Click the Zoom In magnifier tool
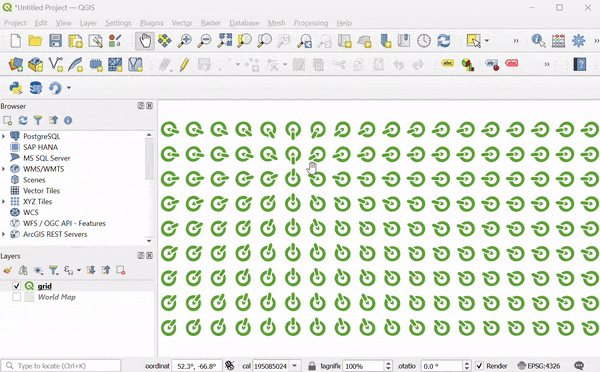This screenshot has width=600, height=372. coord(185,41)
